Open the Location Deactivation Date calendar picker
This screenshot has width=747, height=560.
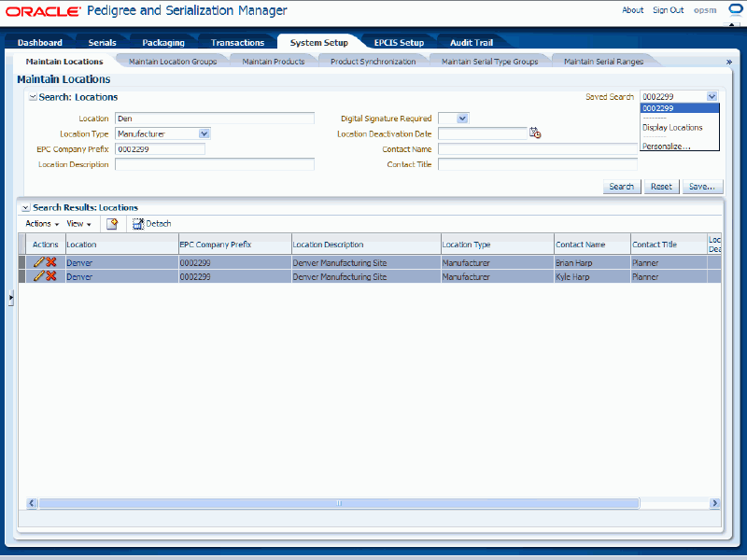(x=535, y=133)
